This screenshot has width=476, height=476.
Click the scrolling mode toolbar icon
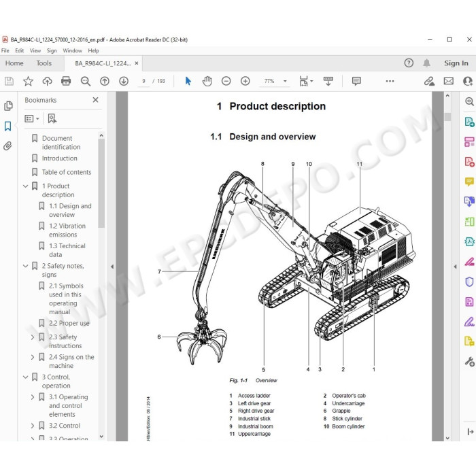(328, 81)
